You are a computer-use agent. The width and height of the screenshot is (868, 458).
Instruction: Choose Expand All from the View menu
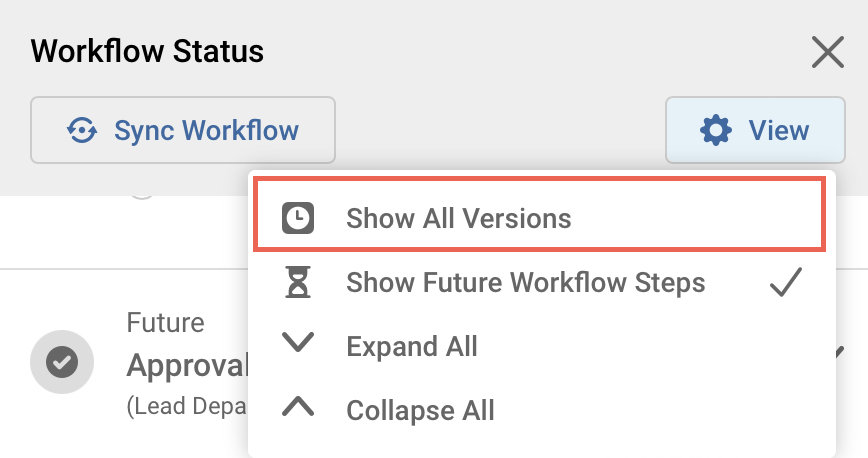[x=411, y=347]
